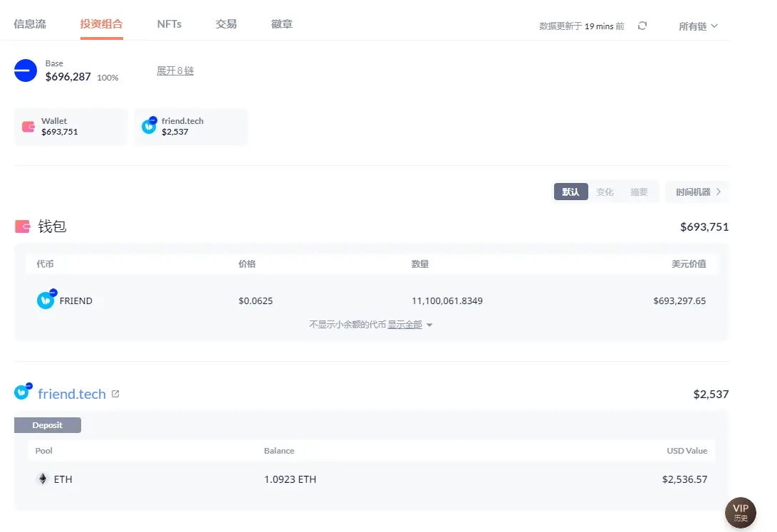Image resolution: width=777 pixels, height=532 pixels.
Task: Click the Balance column header
Action: click(x=279, y=451)
